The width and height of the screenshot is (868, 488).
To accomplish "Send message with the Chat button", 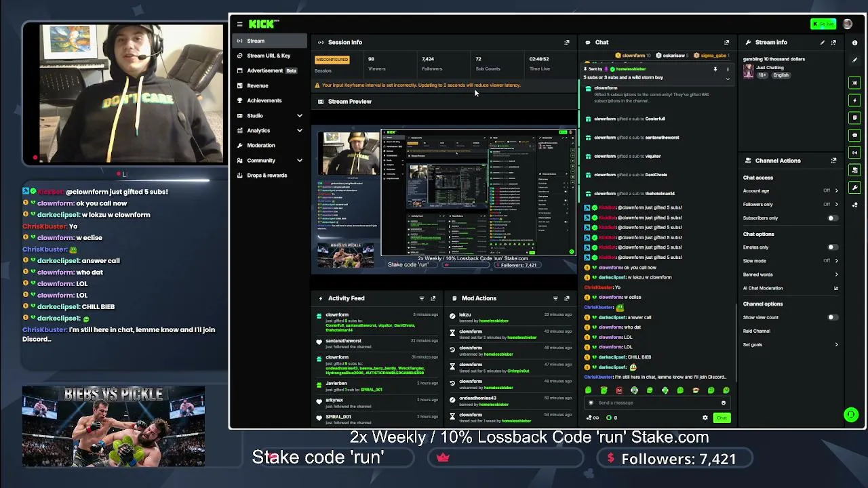I will 722,418.
